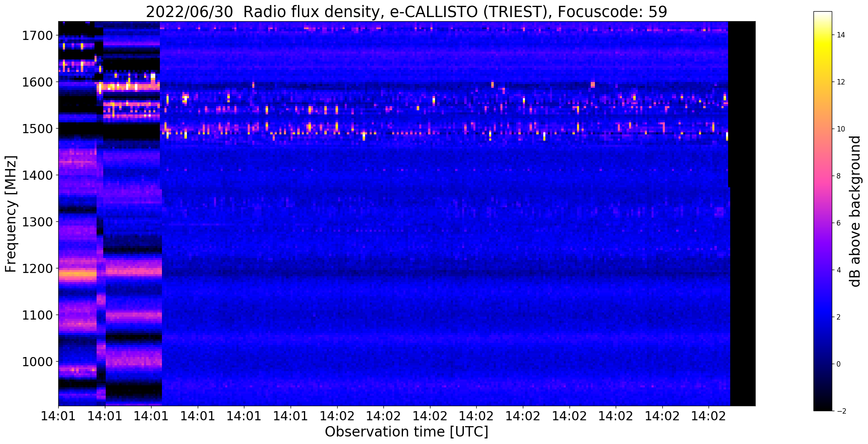Click the colorbar tick labeled 8

pyautogui.click(x=838, y=176)
